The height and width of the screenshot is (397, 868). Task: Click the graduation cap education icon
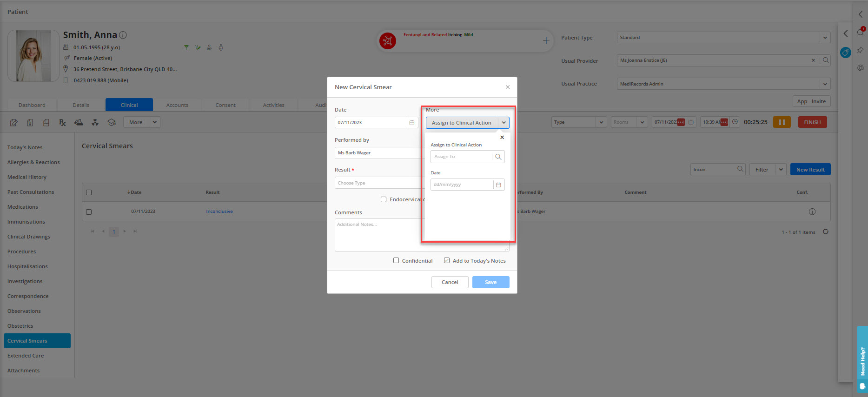[112, 122]
